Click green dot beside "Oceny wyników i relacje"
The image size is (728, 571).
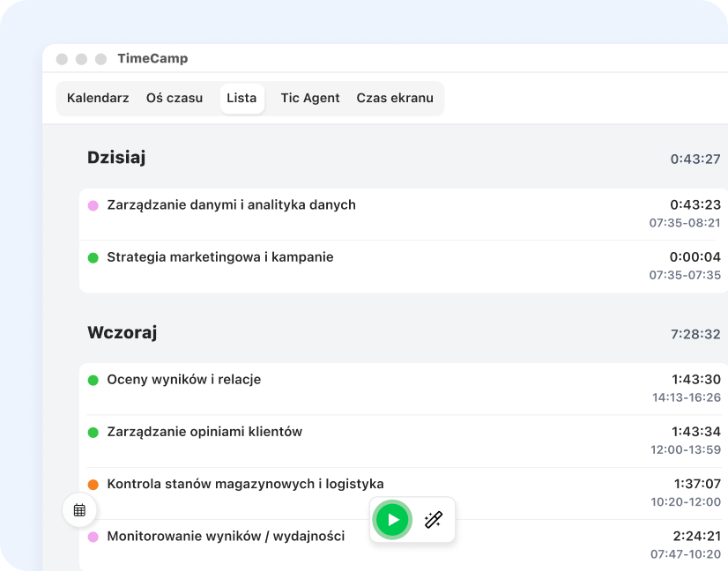click(92, 379)
